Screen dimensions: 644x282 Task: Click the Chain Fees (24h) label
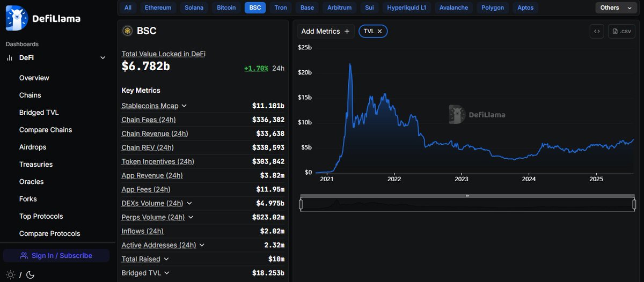[149, 120]
